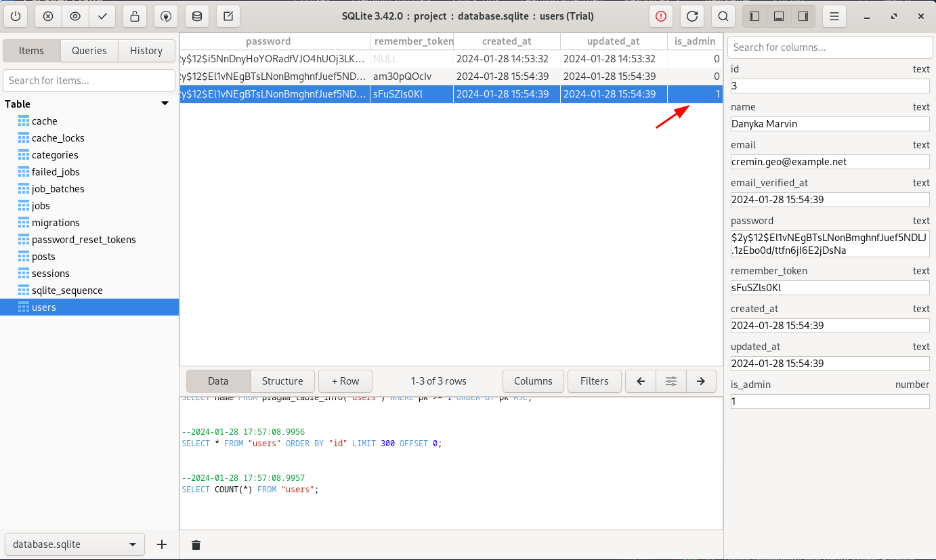Select the migrations table
The width and height of the screenshot is (936, 560).
tap(89, 223)
